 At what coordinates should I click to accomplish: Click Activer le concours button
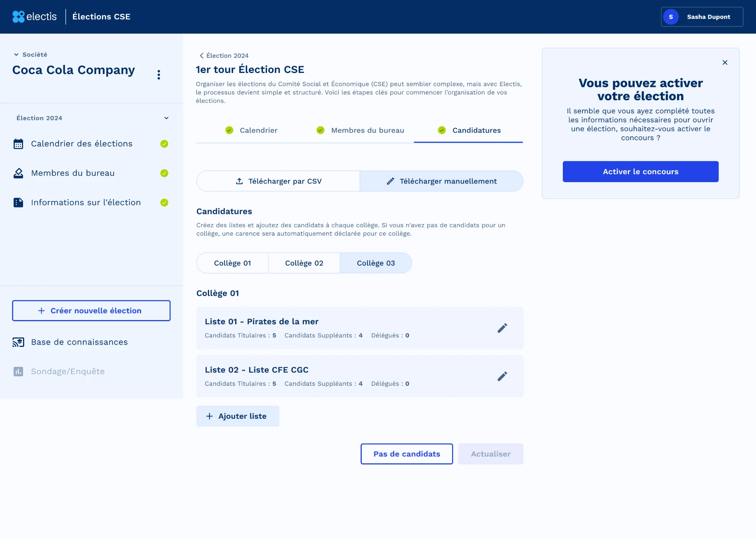[641, 172]
